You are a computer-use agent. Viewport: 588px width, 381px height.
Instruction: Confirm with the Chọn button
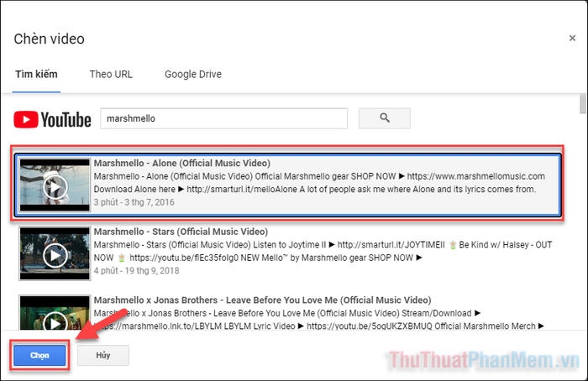tap(39, 355)
